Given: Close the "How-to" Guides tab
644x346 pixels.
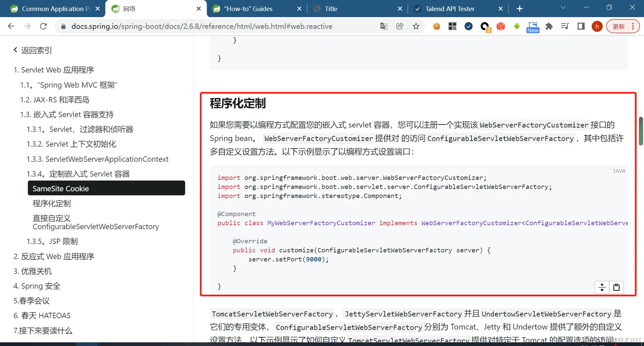Looking at the screenshot, I should [x=299, y=9].
